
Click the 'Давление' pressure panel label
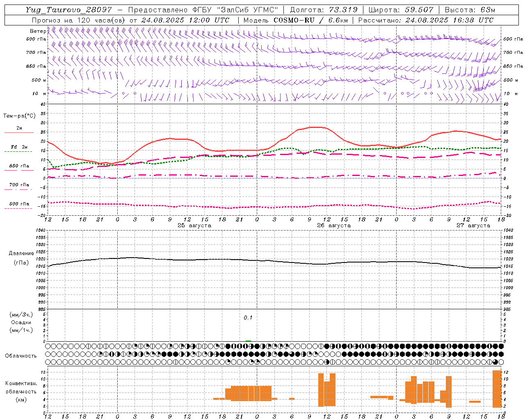coord(21,253)
